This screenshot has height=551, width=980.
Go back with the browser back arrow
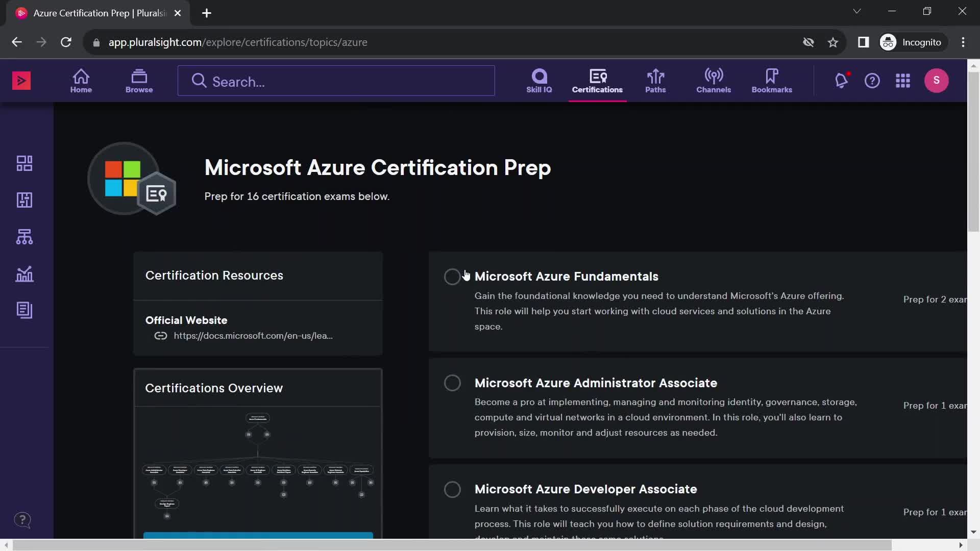tap(17, 42)
